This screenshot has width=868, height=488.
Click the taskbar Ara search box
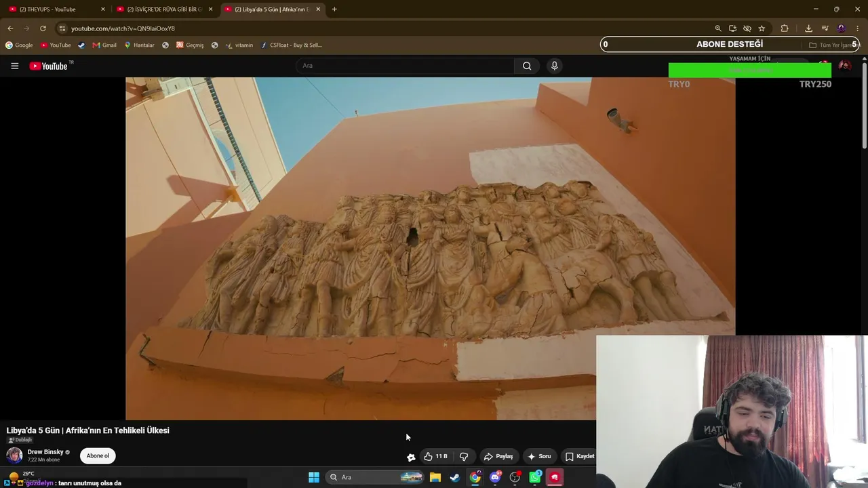pos(375,477)
